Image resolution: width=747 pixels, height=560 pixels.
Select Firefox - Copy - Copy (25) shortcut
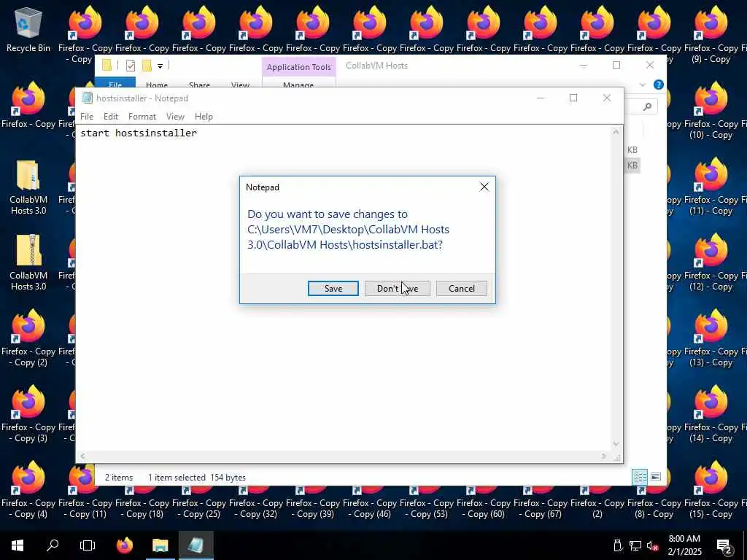coord(198,502)
